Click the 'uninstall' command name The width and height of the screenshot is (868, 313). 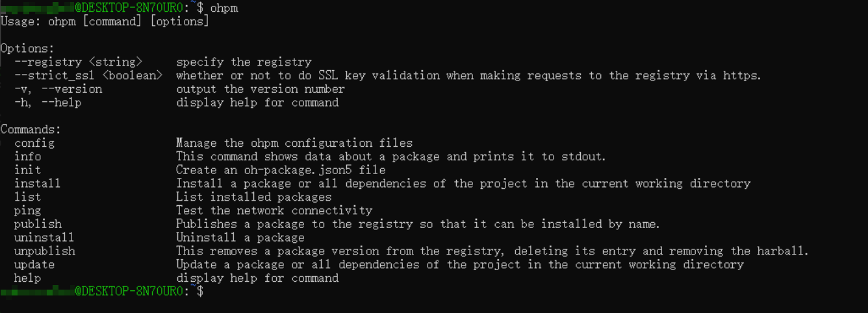coord(44,238)
